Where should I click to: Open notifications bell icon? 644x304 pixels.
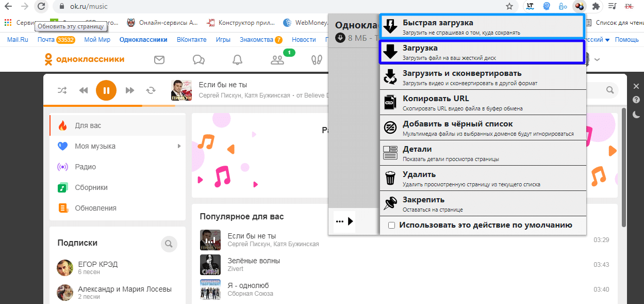(x=237, y=60)
